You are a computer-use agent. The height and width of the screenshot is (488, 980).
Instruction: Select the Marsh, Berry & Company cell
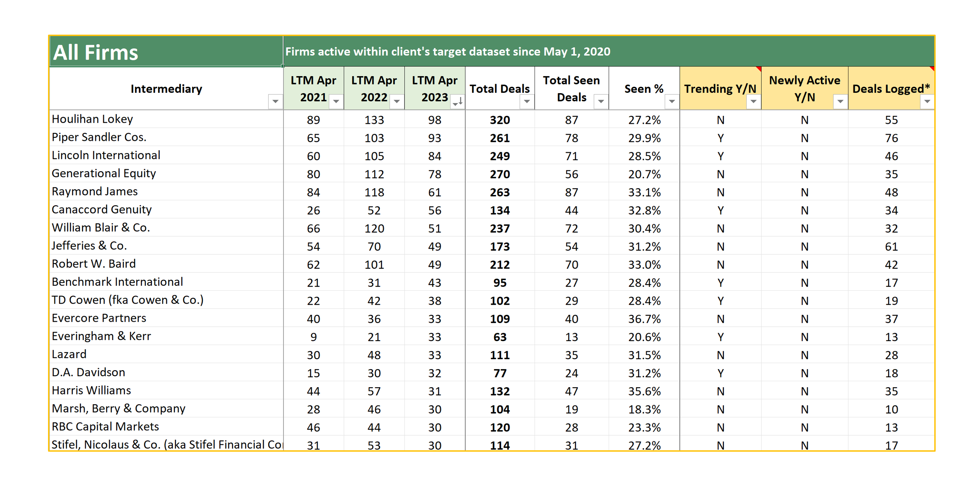tap(166, 409)
